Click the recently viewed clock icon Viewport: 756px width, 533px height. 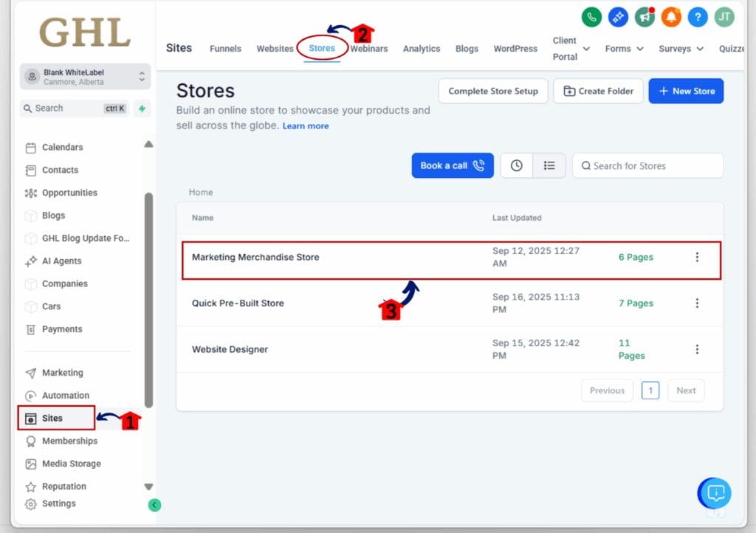point(516,165)
